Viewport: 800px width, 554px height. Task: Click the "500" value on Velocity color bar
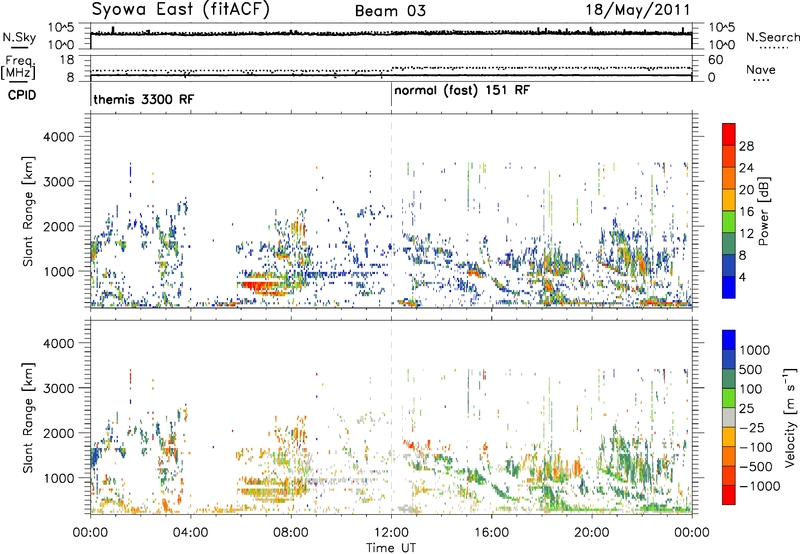click(751, 370)
